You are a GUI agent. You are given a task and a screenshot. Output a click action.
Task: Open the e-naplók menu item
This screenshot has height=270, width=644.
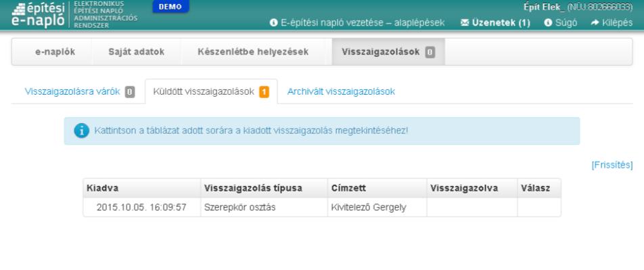click(55, 52)
